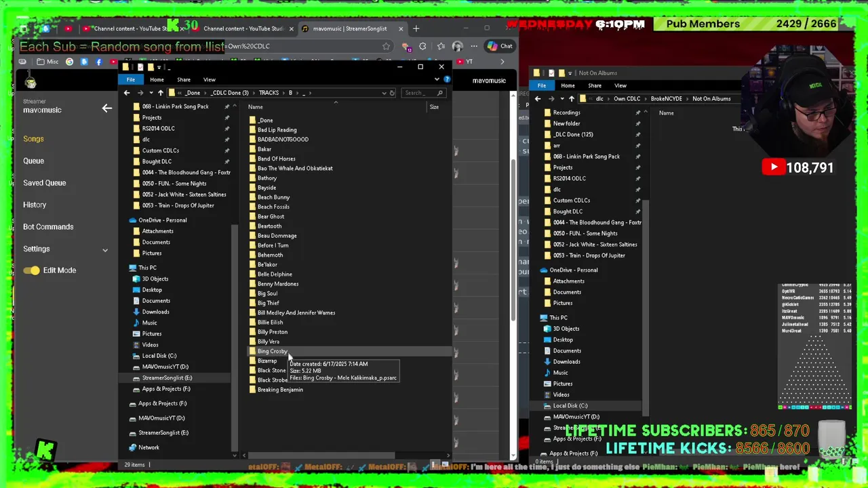Click Facebook bookmark icon in bookmarks bar

pyautogui.click(x=99, y=62)
